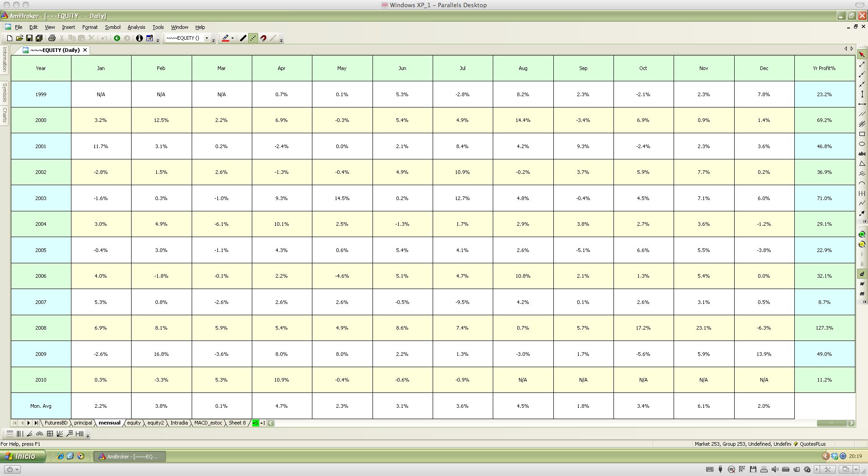The height and width of the screenshot is (476, 868).
Task: Pick the red line color swatch
Action: pos(226,38)
